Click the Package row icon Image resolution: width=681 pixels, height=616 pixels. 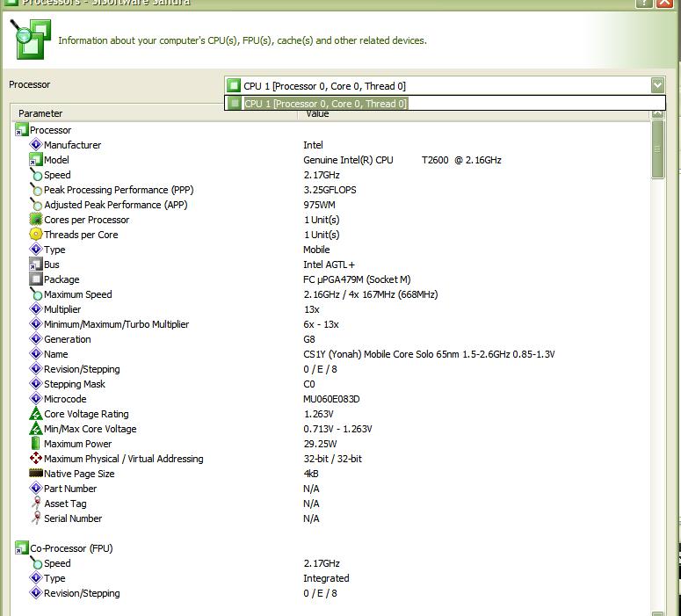[x=36, y=279]
